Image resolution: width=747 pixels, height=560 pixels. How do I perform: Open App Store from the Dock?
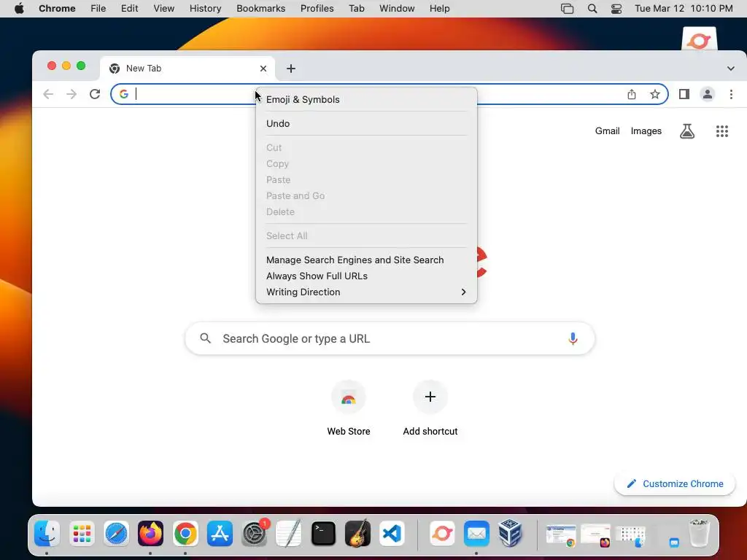220,533
